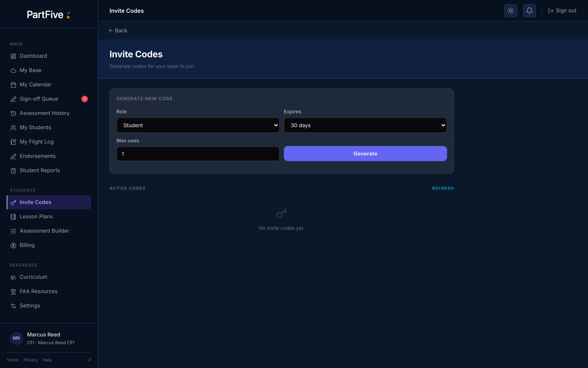Go to Billing

pyautogui.click(x=49, y=245)
